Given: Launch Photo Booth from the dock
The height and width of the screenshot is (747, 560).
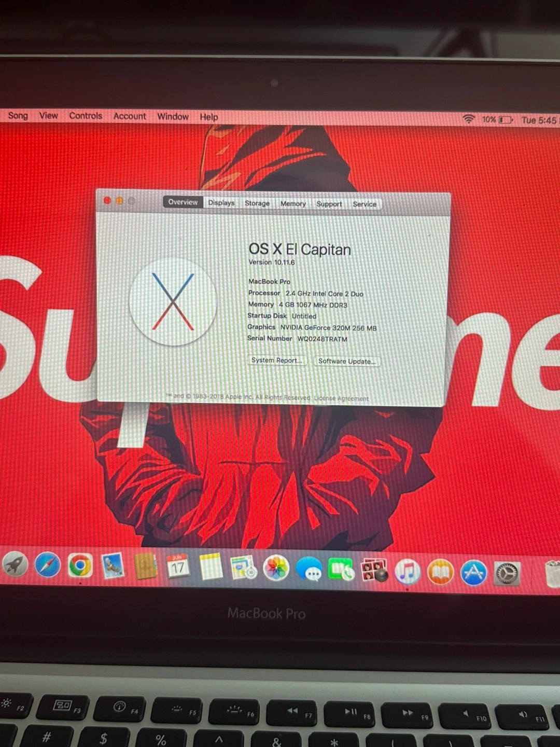Looking at the screenshot, I should click(374, 571).
